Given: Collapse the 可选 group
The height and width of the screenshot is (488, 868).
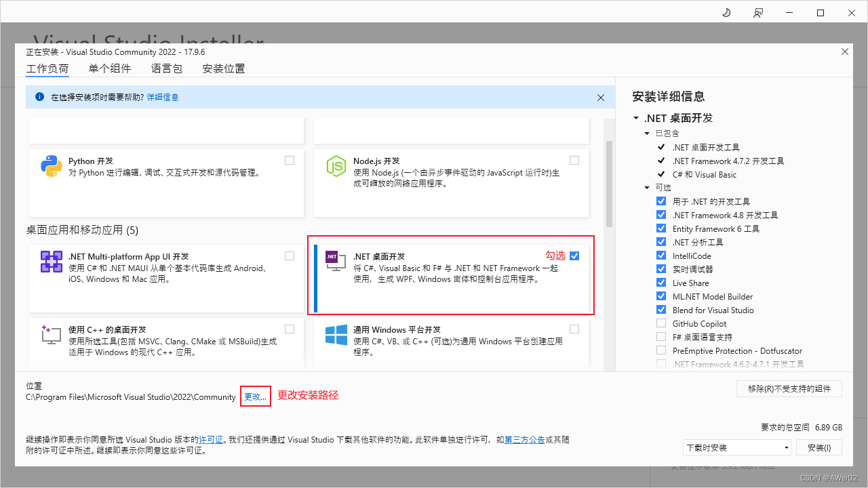Looking at the screenshot, I should [x=647, y=188].
